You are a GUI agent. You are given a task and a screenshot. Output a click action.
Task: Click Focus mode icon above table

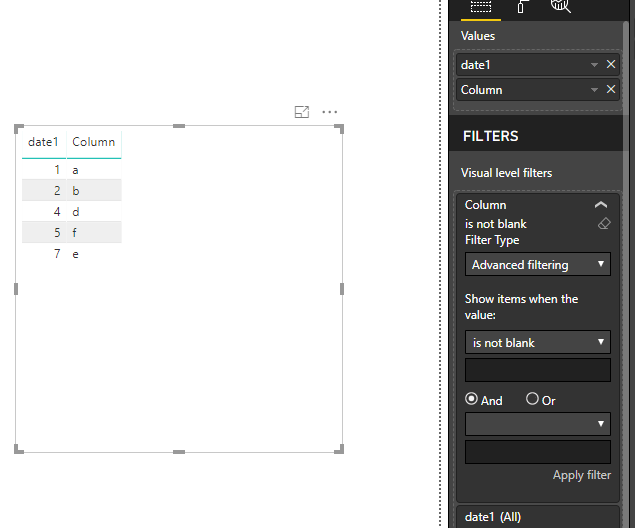(302, 112)
